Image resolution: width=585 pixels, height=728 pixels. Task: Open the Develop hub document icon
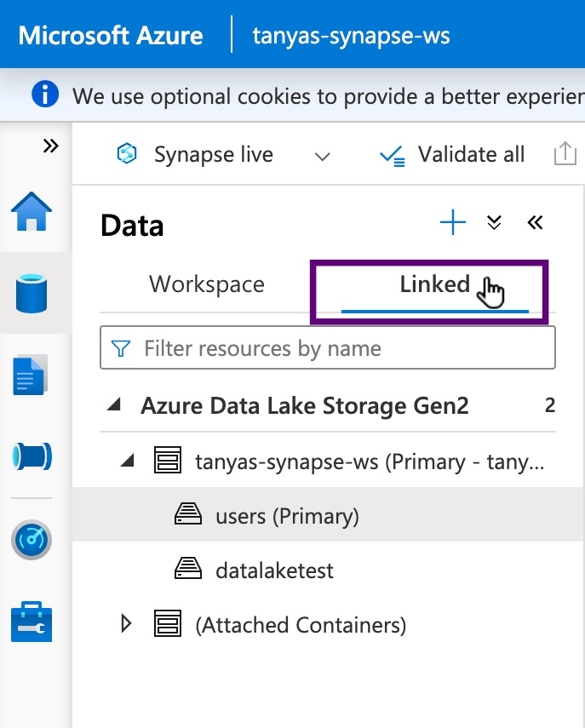point(30,375)
